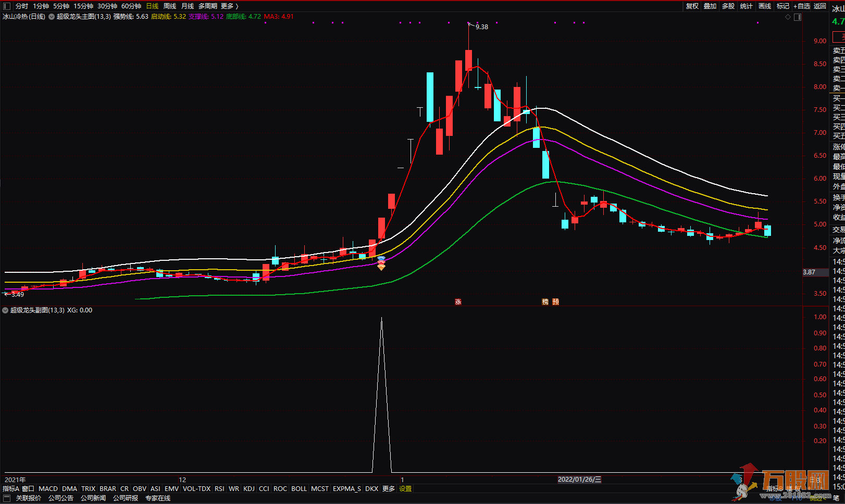
Task: Toggle the 叠加 overlay option
Action: (710, 6)
